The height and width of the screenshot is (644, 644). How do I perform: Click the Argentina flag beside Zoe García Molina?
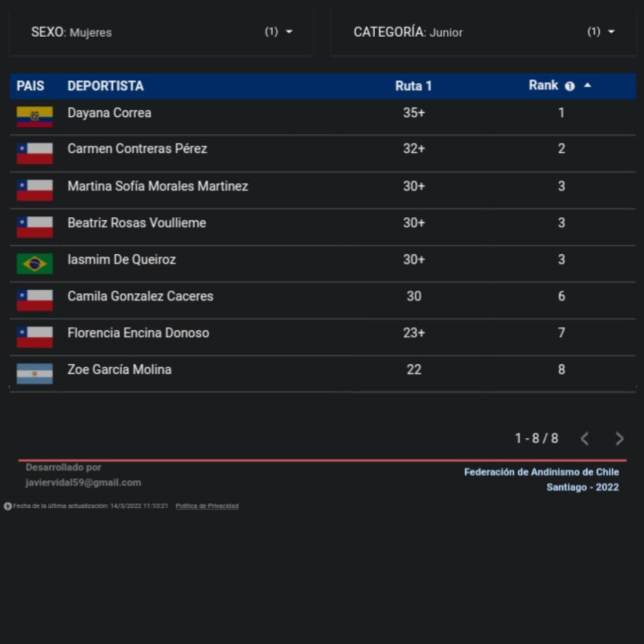(x=34, y=374)
